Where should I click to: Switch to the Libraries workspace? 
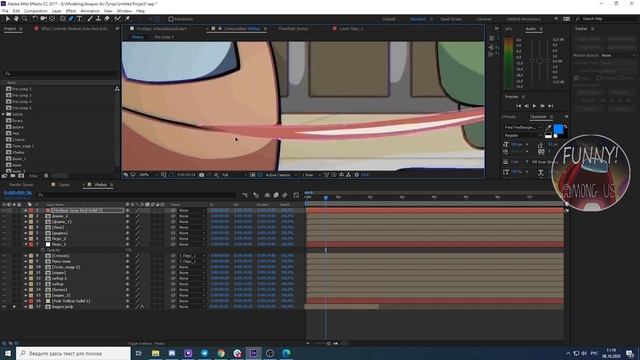tap(484, 19)
